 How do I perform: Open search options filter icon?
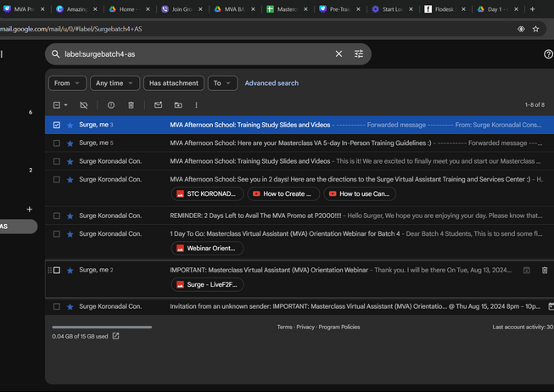[x=359, y=53]
